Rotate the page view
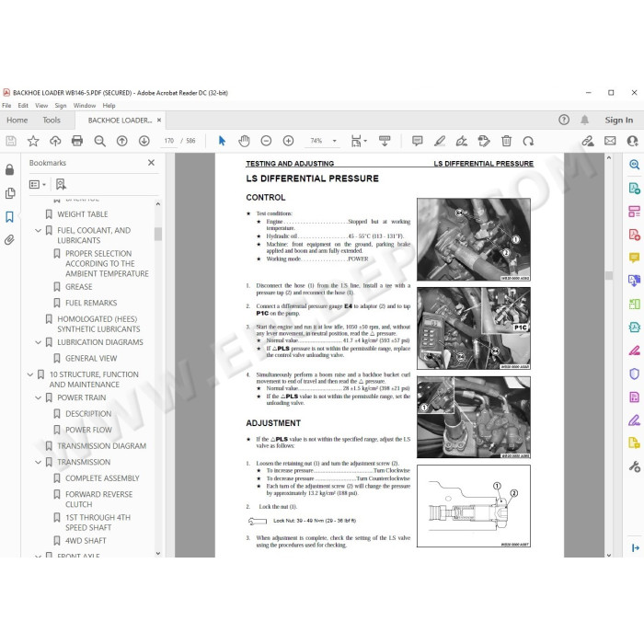The height and width of the screenshot is (644, 644). coord(528,142)
